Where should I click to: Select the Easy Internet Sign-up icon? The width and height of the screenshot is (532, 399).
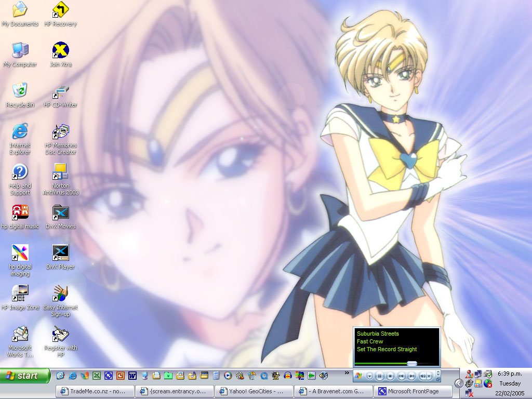coord(60,301)
